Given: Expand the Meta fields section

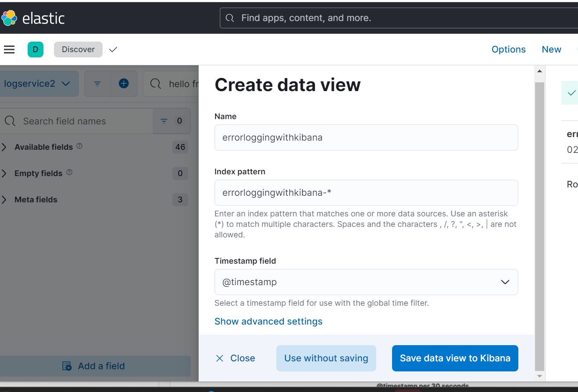Looking at the screenshot, I should (x=36, y=199).
